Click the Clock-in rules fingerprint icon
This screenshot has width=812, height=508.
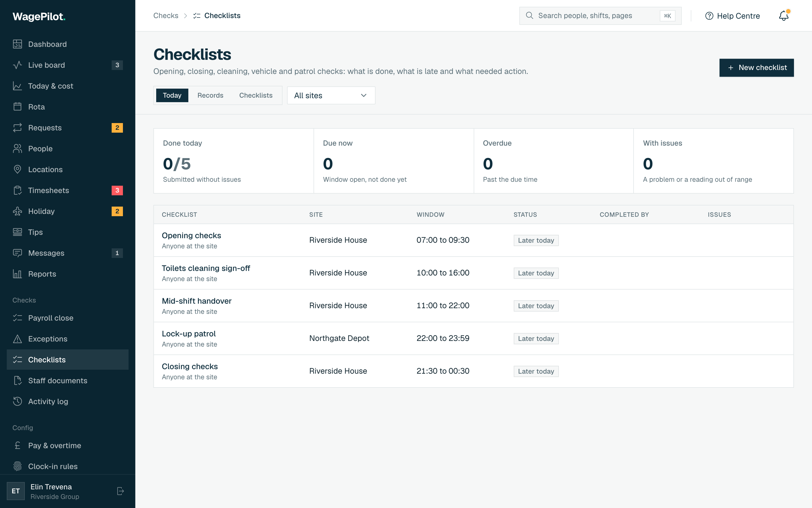point(17,466)
